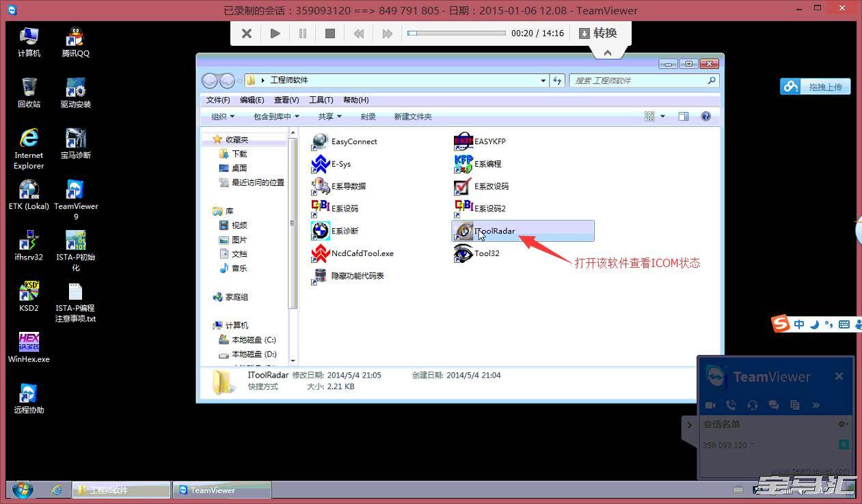The image size is (862, 504).
Task: Select the IToolRadar shortcut
Action: pyautogui.click(x=523, y=231)
